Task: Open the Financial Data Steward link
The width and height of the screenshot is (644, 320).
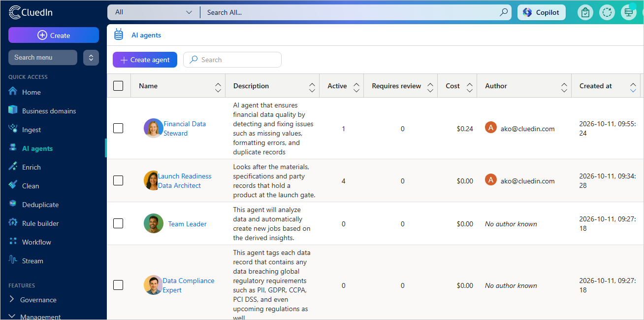Action: [185, 128]
